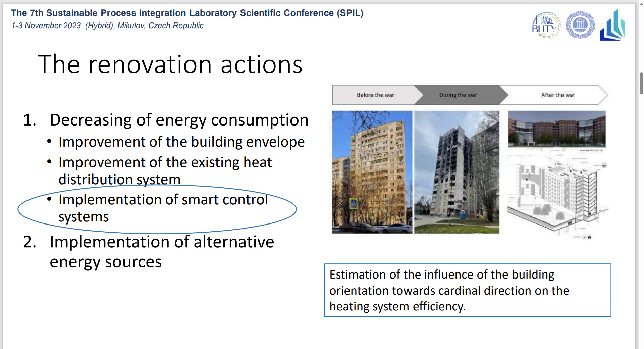Screen dimensions: 644x349
Task: Open the red brick building rendering
Action: tap(557, 129)
